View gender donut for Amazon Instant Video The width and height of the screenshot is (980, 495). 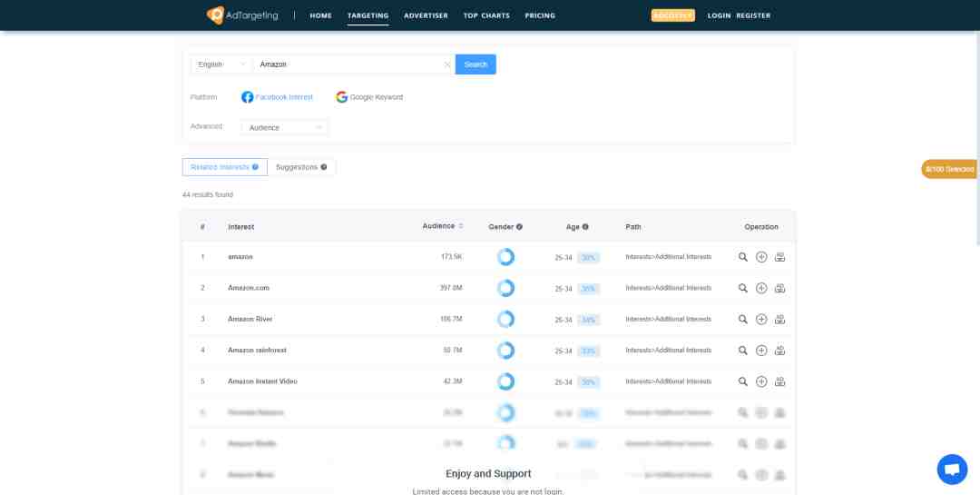(x=505, y=381)
